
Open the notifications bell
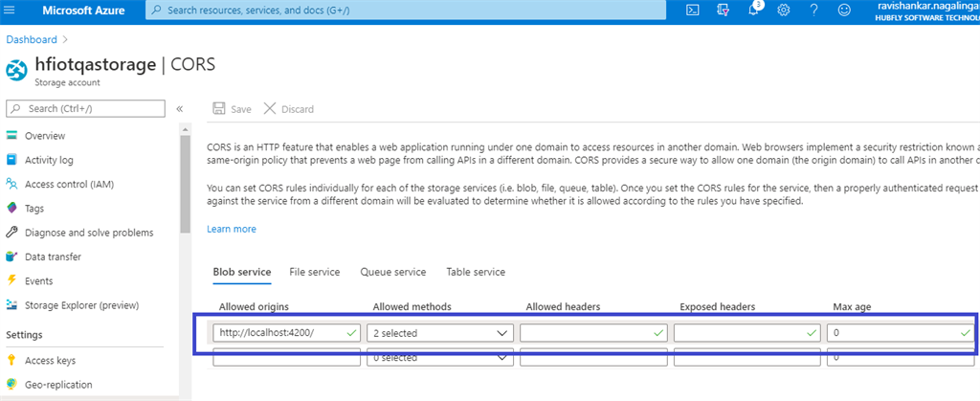coord(754,10)
